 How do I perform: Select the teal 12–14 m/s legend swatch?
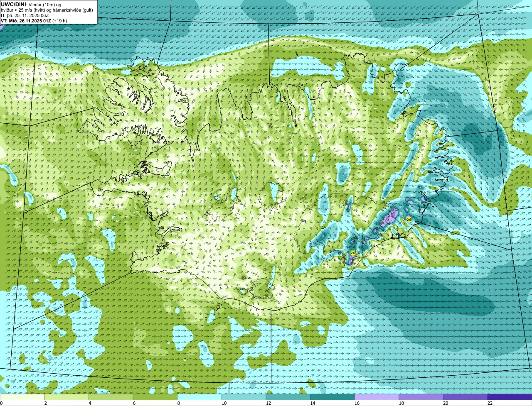pos(288,397)
